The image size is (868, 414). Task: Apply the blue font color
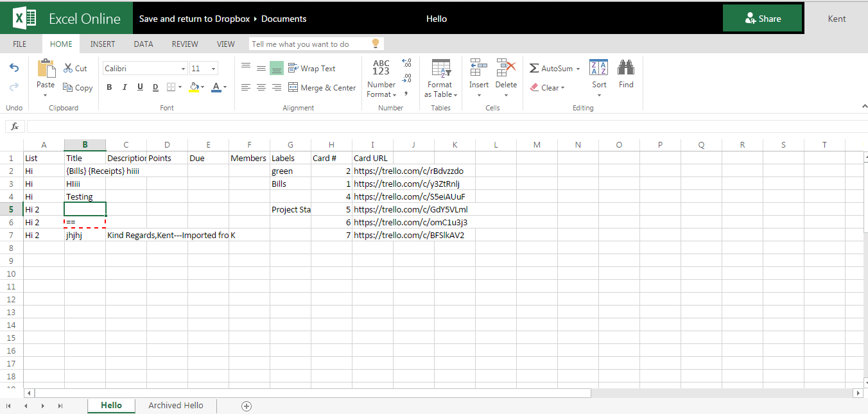pyautogui.click(x=216, y=87)
